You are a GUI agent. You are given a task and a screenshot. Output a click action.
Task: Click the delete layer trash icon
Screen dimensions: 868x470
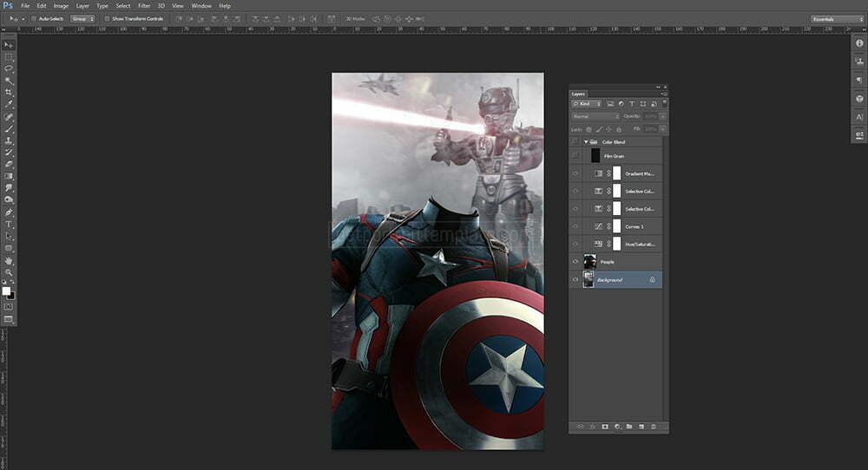[653, 427]
